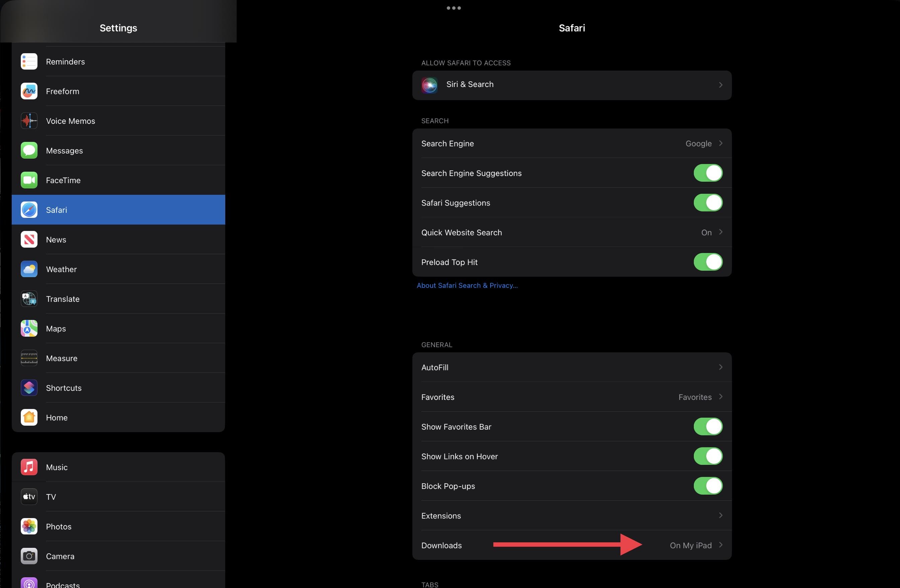Tap the Siri icon in Siri & Search
The height and width of the screenshot is (588, 900).
coord(429,85)
